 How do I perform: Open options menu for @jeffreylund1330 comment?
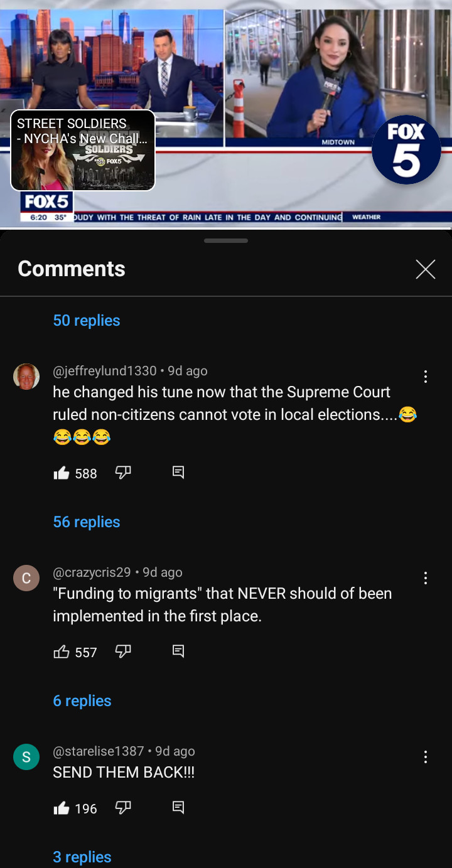tap(426, 377)
